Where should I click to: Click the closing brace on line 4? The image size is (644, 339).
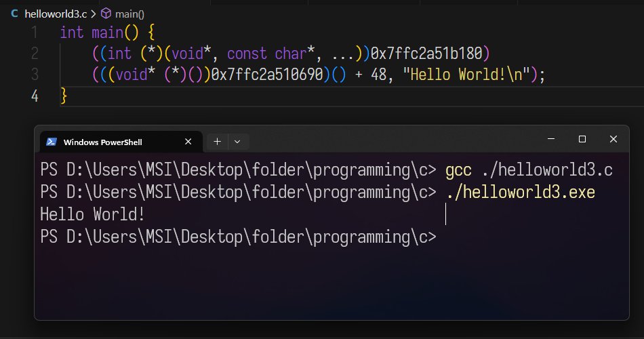click(x=64, y=96)
